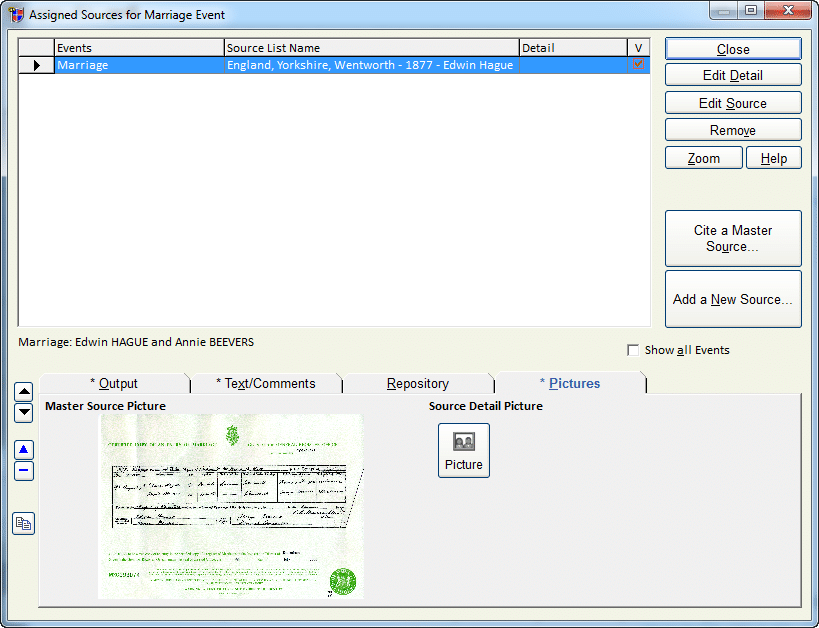Toggle the V checkbox in Marriage row
Screen dimensions: 819x628
tap(638, 64)
